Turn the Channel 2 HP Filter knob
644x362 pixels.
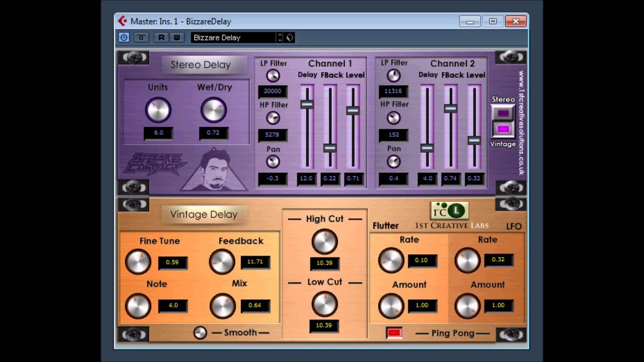pos(393,118)
